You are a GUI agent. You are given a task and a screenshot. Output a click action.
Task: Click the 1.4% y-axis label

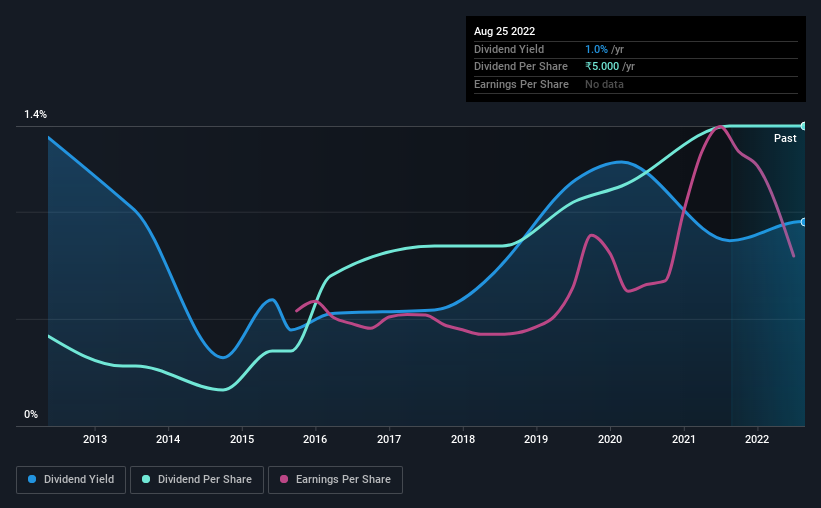pyautogui.click(x=36, y=114)
